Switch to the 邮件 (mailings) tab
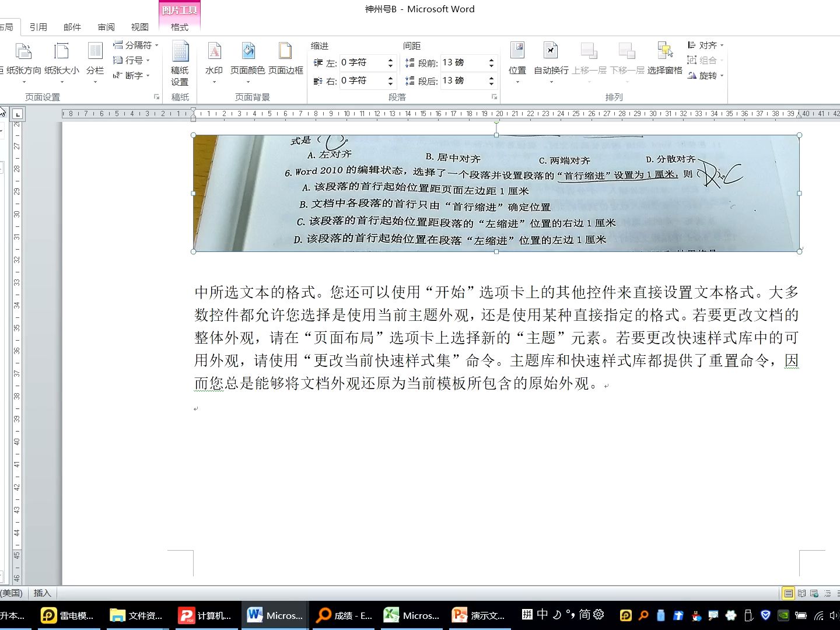Image resolution: width=840 pixels, height=630 pixels. coord(72,27)
